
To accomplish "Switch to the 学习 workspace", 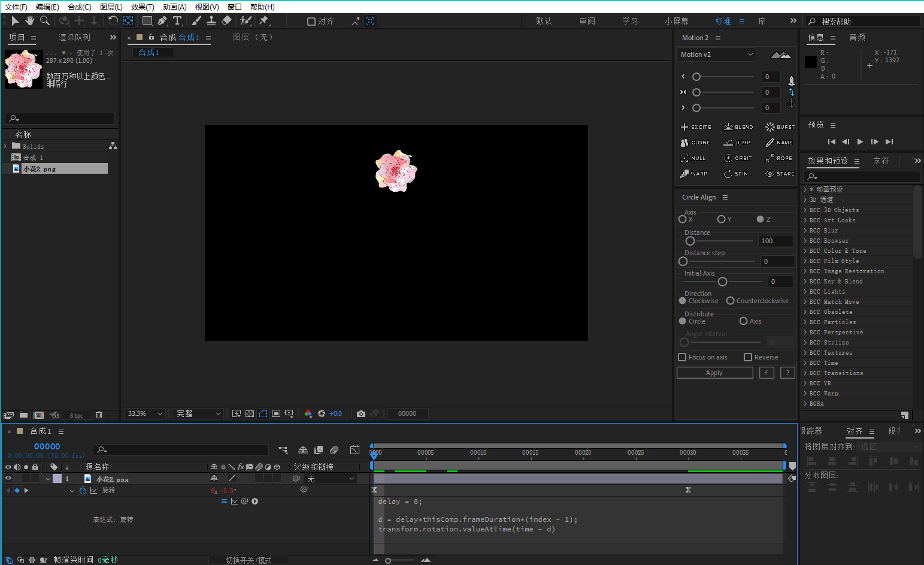I will point(630,21).
